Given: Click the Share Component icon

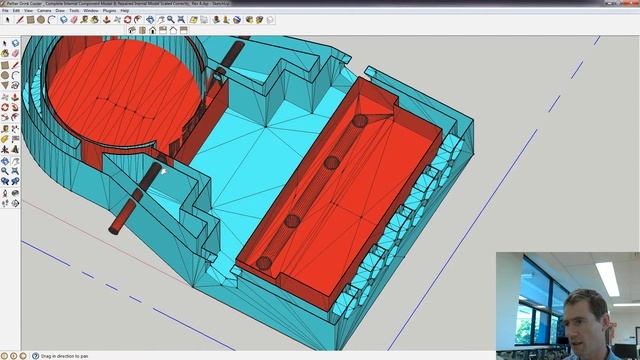Looking at the screenshot, I should click(270, 20).
